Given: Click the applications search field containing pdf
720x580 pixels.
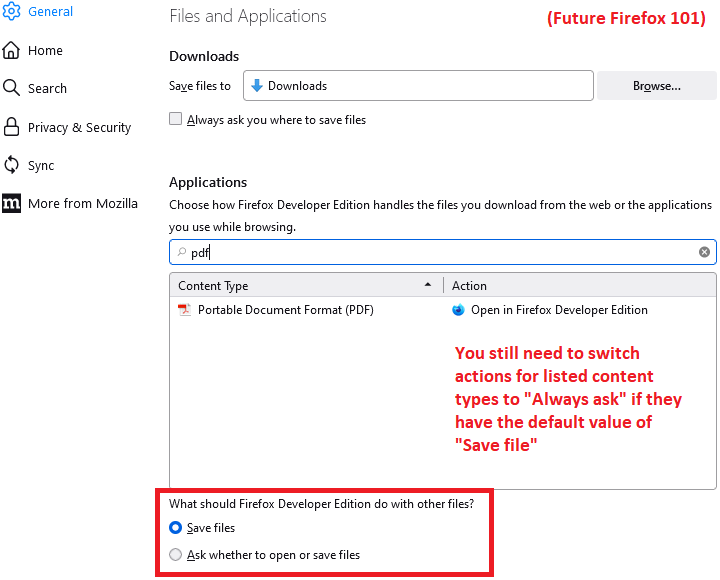Looking at the screenshot, I should pyautogui.click(x=440, y=252).
